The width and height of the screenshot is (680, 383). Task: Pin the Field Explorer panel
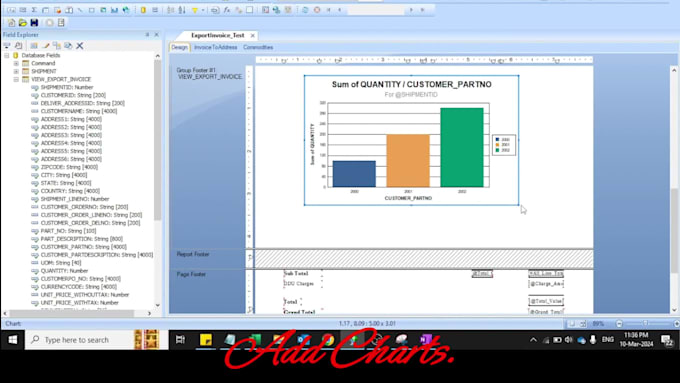point(147,35)
